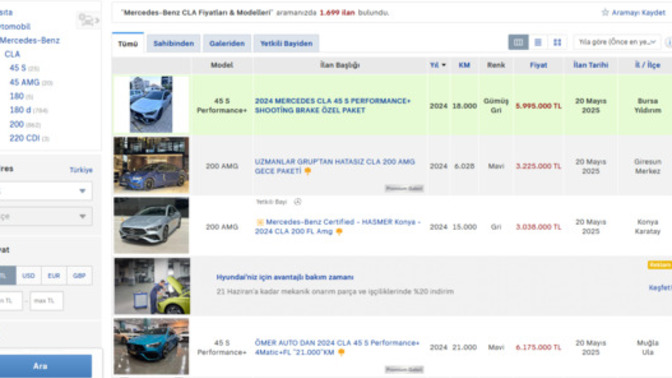The image size is (672, 378).
Task: Select the GBP currency option
Action: pyautogui.click(x=79, y=276)
